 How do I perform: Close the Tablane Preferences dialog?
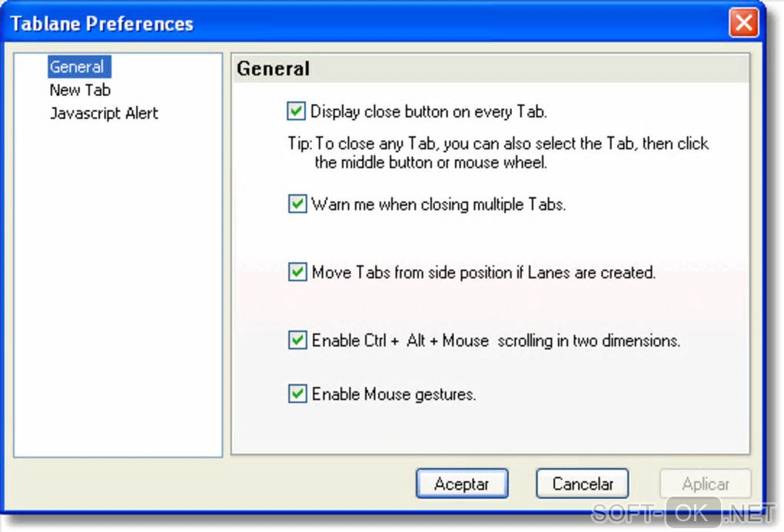tap(743, 23)
